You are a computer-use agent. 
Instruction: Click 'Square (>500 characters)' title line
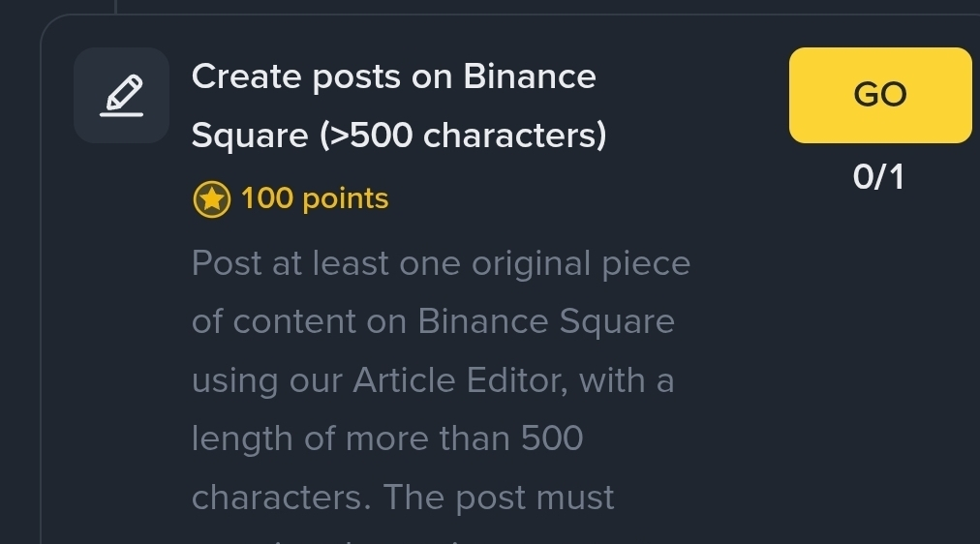coord(399,136)
